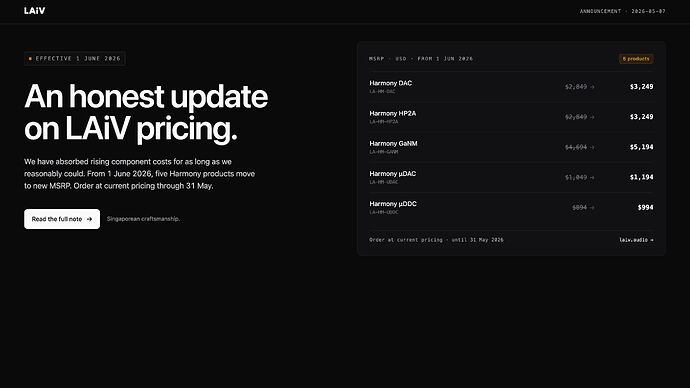Click the LAiV logo
Image resolution: width=690 pixels, height=388 pixels.
pos(34,11)
